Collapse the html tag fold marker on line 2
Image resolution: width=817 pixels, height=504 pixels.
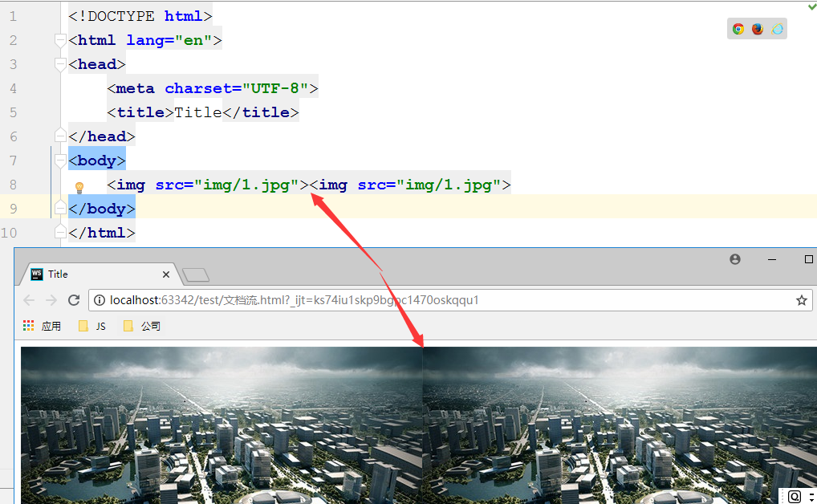pos(60,40)
